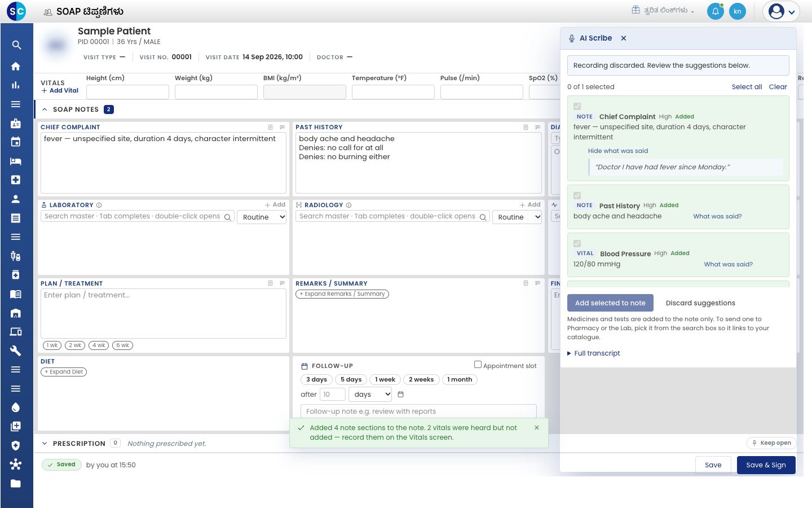Click the notification bell icon

click(715, 11)
